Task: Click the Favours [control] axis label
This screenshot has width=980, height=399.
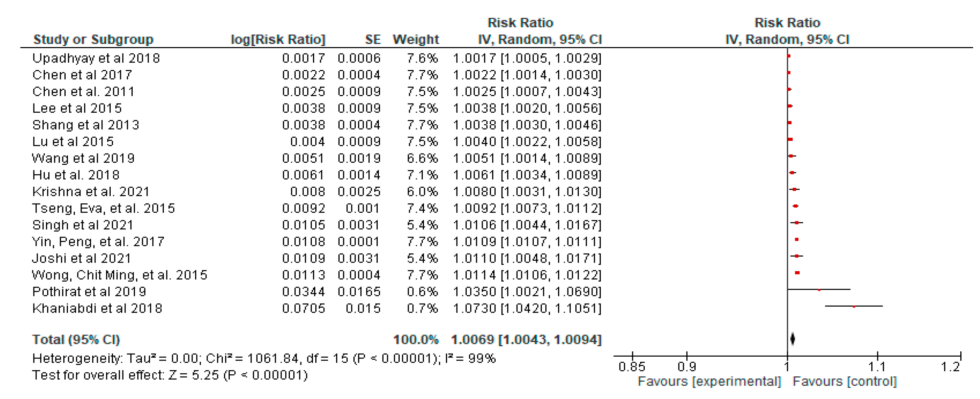Action: [845, 382]
